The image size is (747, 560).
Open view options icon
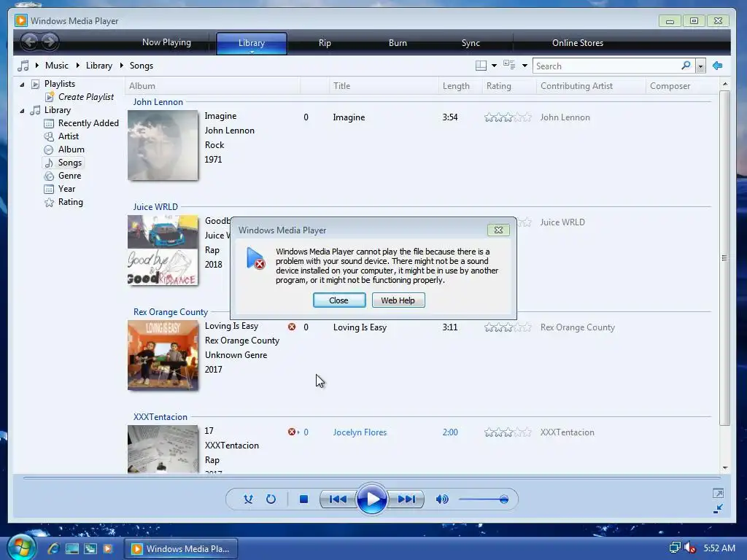pos(509,65)
